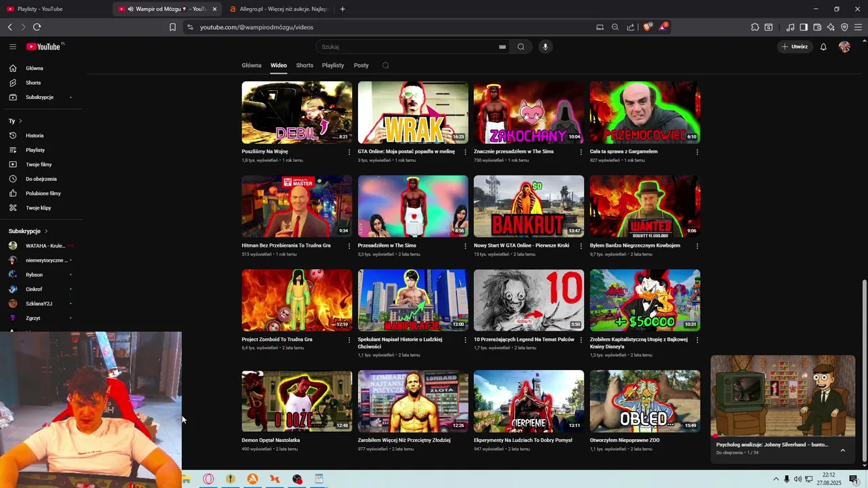Open Avast icon in taskbar
This screenshot has height=488, width=868.
click(x=252, y=479)
